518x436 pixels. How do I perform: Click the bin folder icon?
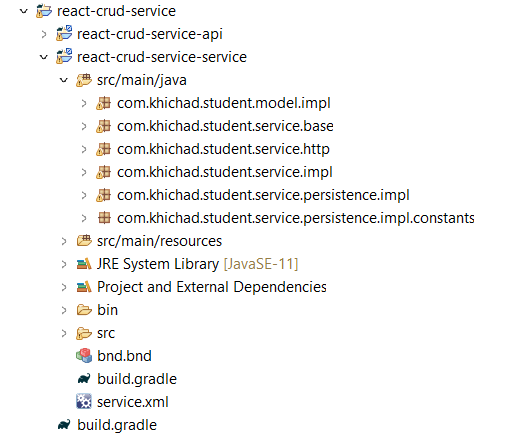(x=84, y=310)
